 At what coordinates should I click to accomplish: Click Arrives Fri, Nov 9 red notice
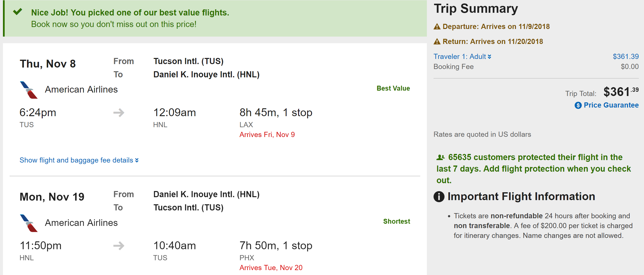[x=267, y=135]
